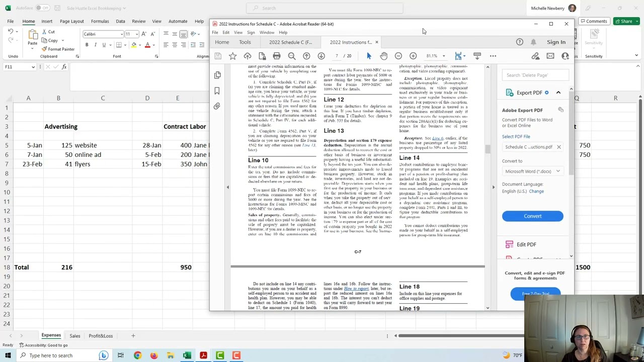Click the Acrobat Sign In button
This screenshot has height=362, width=644.
click(556, 42)
